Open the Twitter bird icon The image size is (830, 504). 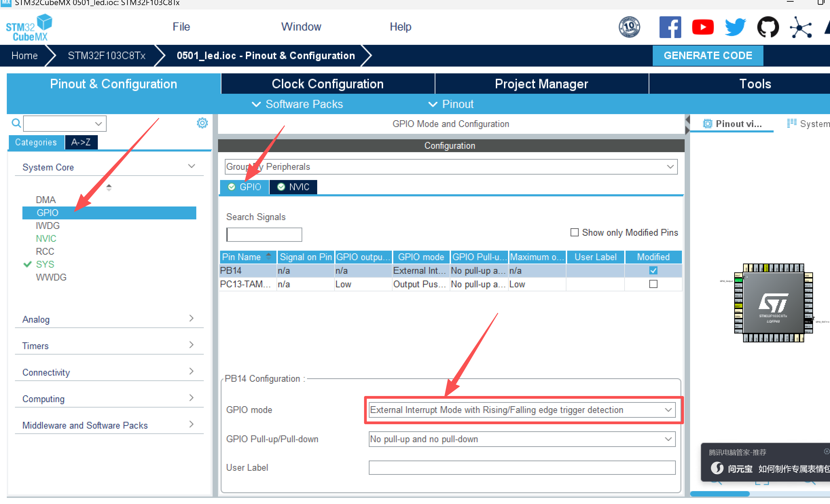[x=735, y=27]
